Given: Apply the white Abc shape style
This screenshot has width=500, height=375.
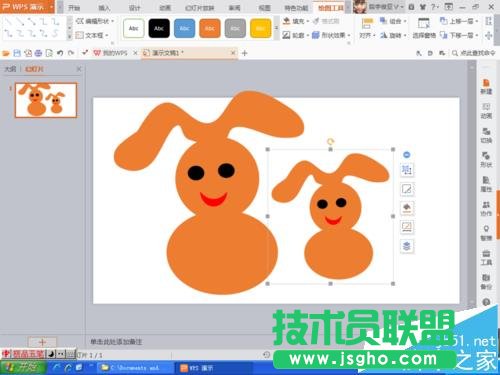Looking at the screenshot, I should (x=134, y=28).
